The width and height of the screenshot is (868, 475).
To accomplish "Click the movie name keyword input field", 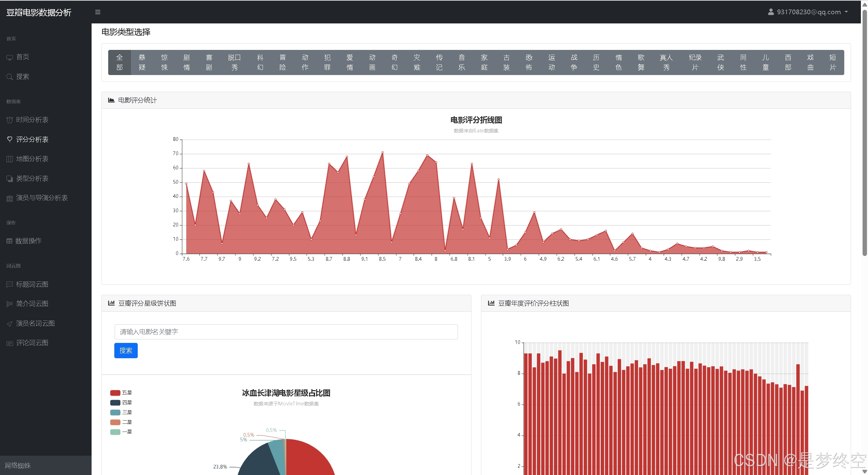I will 286,332.
